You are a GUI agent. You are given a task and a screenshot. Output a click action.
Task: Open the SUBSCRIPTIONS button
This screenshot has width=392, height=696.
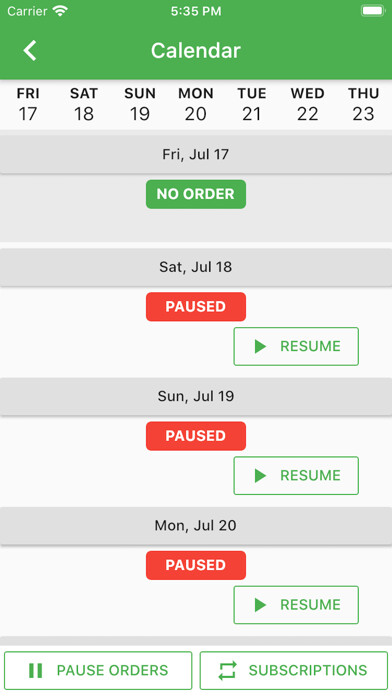click(294, 670)
